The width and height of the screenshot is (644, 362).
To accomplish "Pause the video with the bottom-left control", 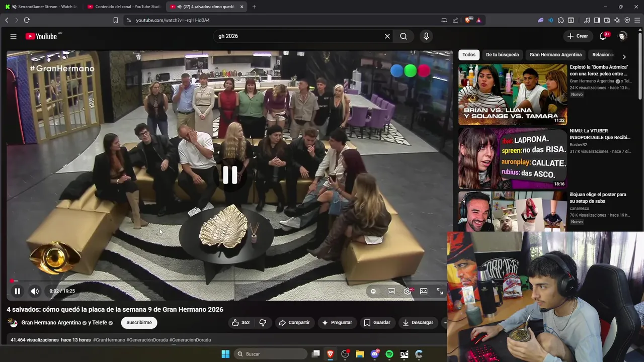I will point(17,291).
